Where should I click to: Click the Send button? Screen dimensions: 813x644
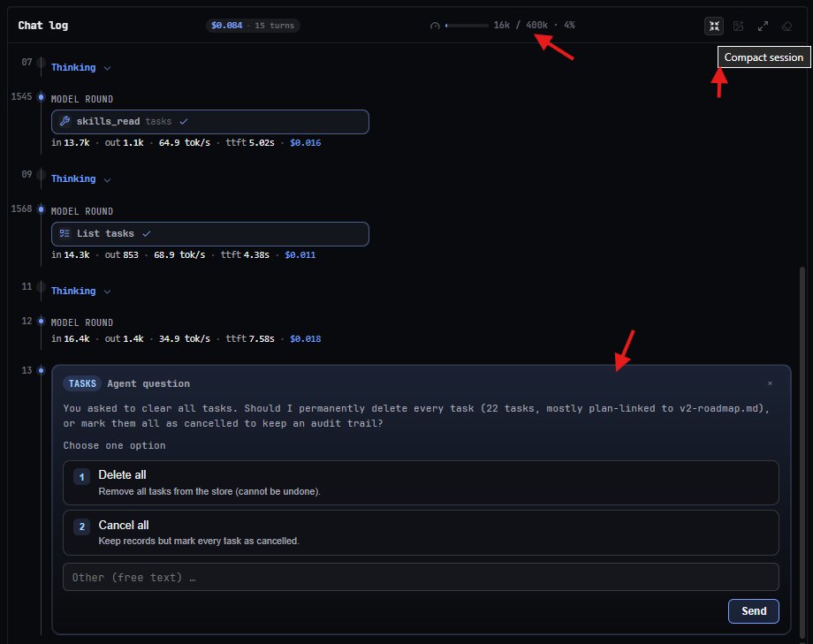pos(754,611)
